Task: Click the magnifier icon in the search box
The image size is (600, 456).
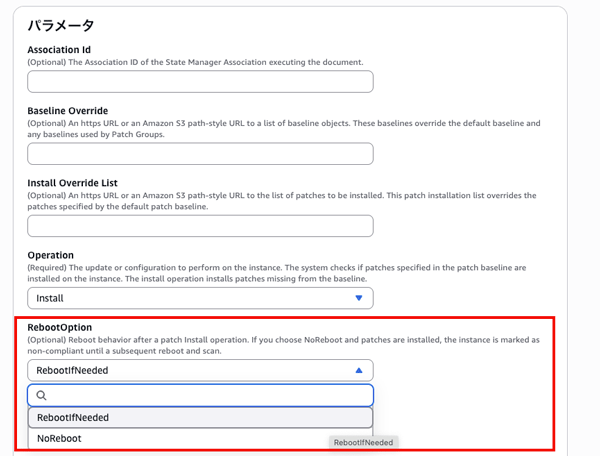Action: tap(42, 396)
